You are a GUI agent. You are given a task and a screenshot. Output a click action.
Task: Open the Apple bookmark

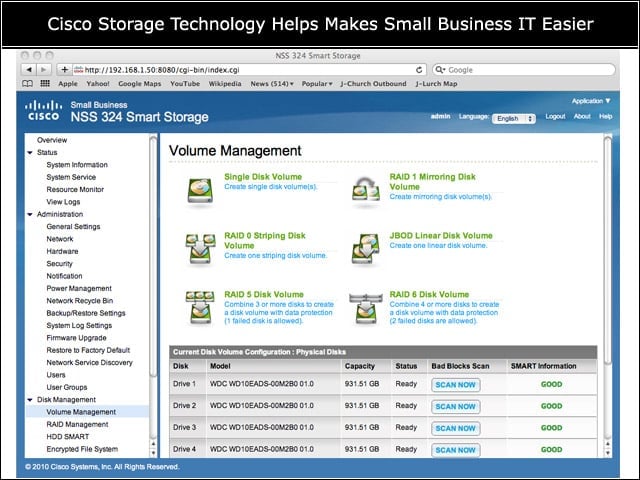68,84
